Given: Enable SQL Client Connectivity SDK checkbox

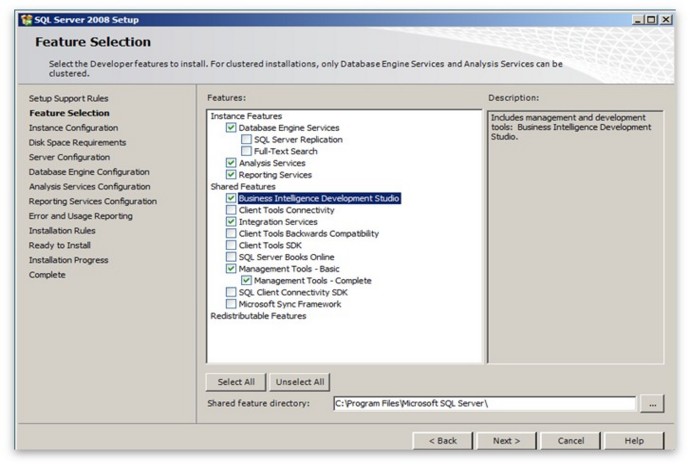Looking at the screenshot, I should pos(231,292).
